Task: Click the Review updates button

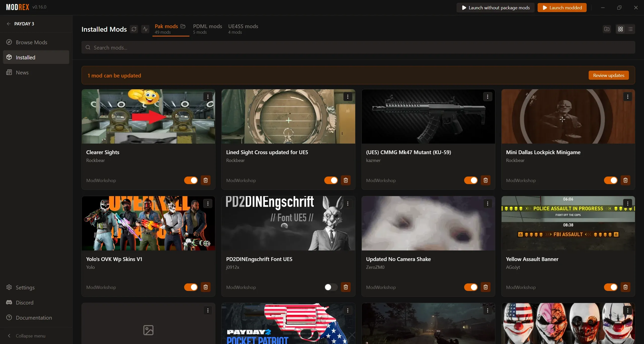Action: [x=609, y=75]
